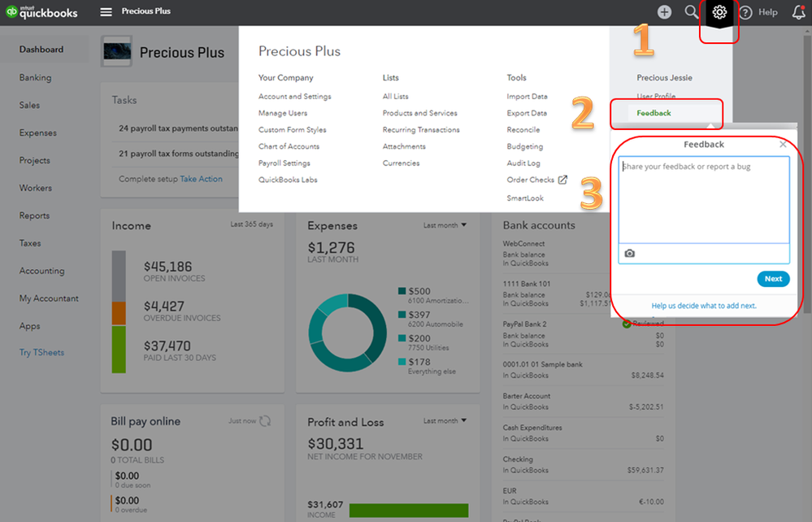Select Feedback in the gear menu

(x=654, y=113)
